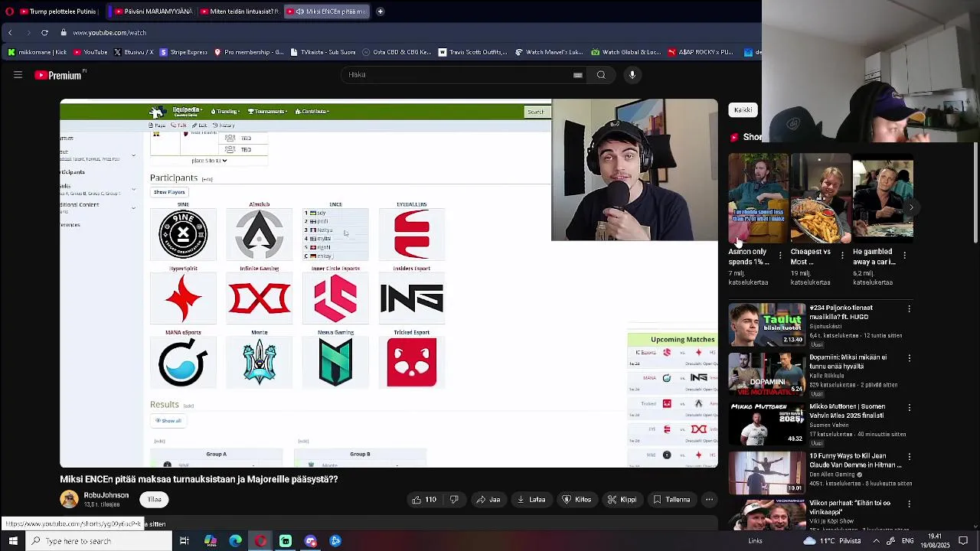Open options for the Dopamiini video
The height and width of the screenshot is (551, 980).
[909, 358]
